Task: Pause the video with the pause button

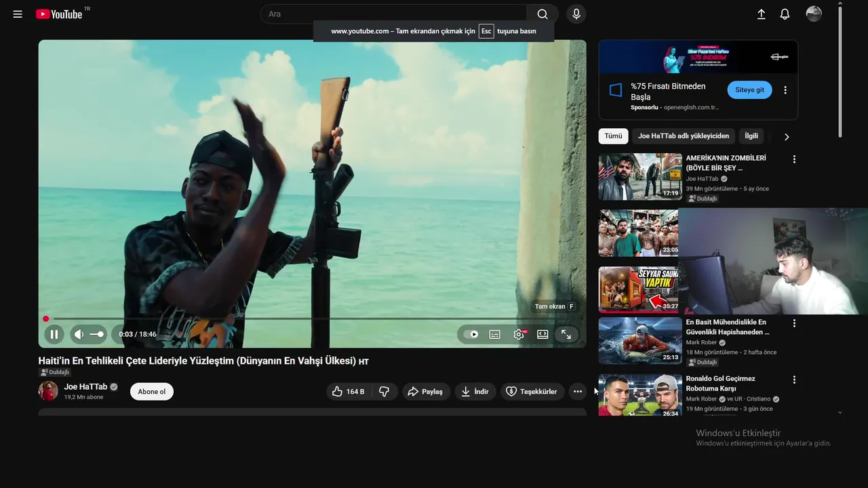Action: coord(54,334)
